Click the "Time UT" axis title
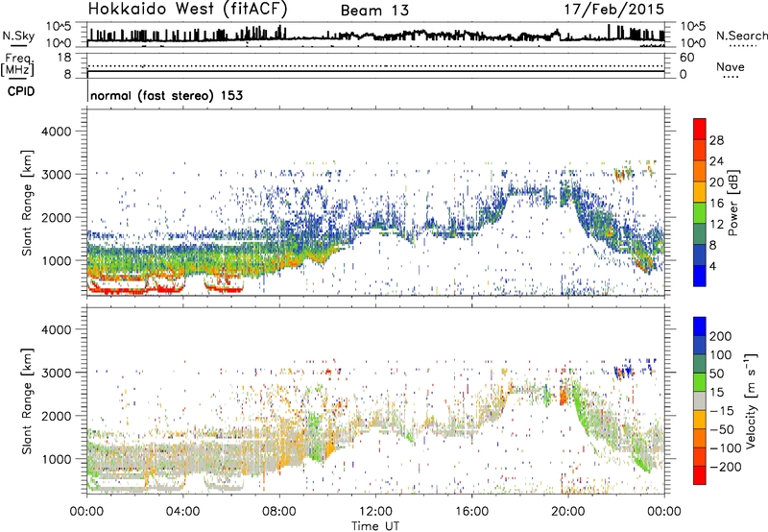768x532 pixels. point(375,525)
